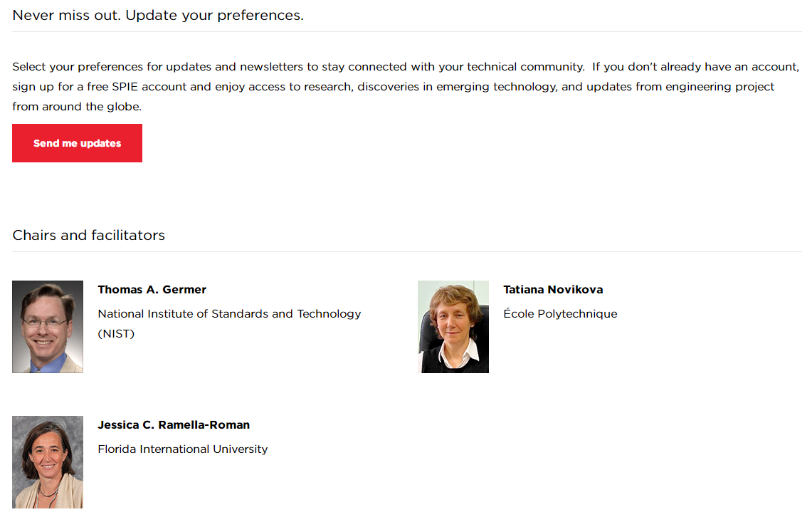The image size is (812, 517).
Task: Click the Florida International University affiliation
Action: (x=182, y=449)
